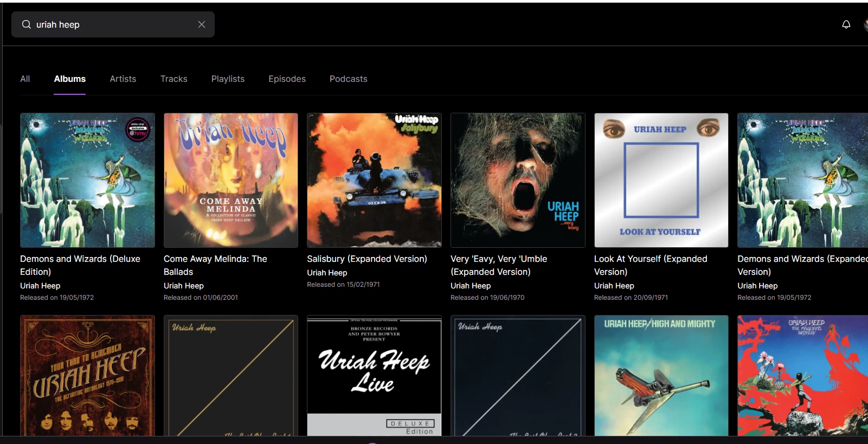Show the Episodes tab
Viewport: 868px width, 444px height.
[287, 79]
